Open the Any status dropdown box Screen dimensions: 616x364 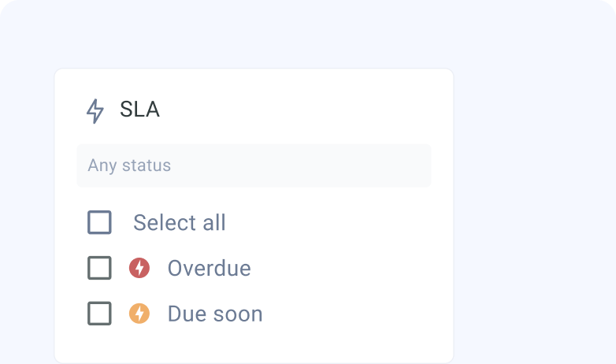254,165
